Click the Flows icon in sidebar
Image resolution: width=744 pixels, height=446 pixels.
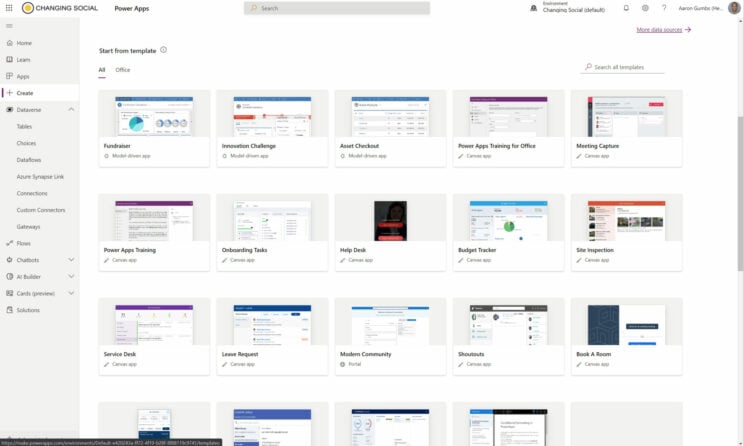click(9, 243)
